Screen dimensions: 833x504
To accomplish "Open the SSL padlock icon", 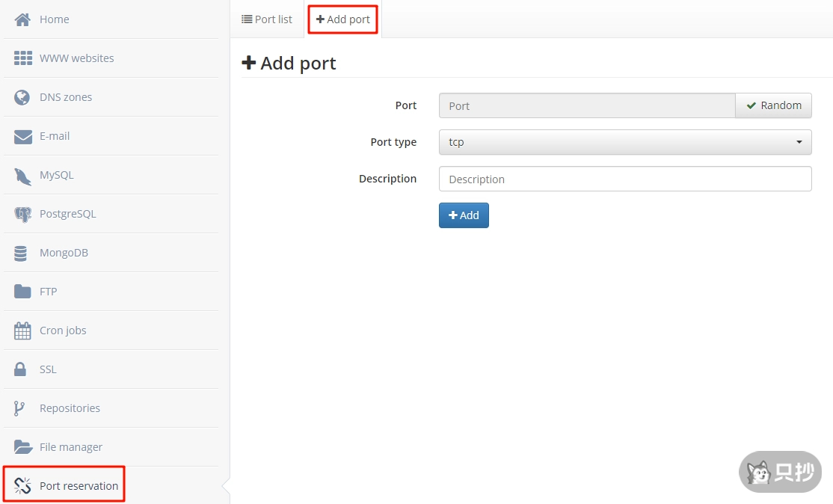I will coord(21,369).
